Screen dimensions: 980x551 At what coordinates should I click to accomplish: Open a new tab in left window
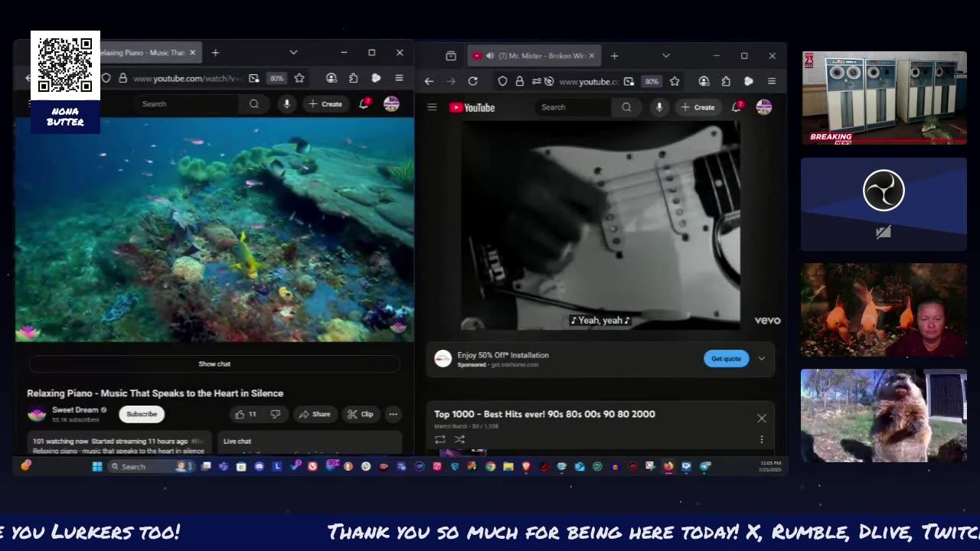(215, 53)
